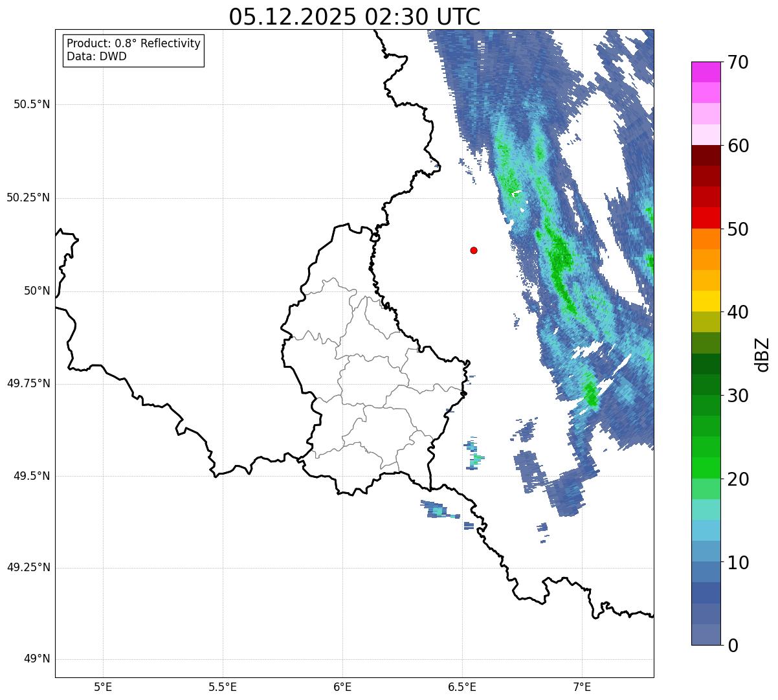Click the 5.5°E longitude label
Image resolution: width=778 pixels, height=700 pixels.
pyautogui.click(x=223, y=686)
